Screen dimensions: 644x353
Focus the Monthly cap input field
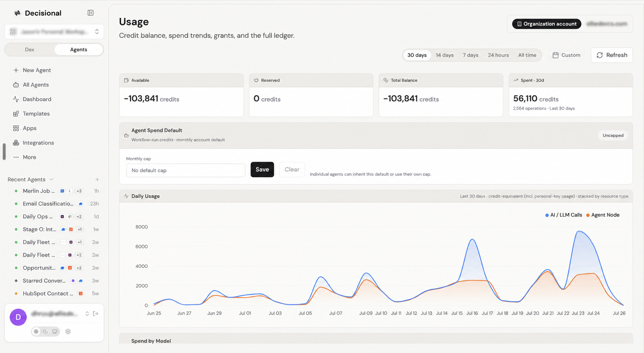[186, 170]
